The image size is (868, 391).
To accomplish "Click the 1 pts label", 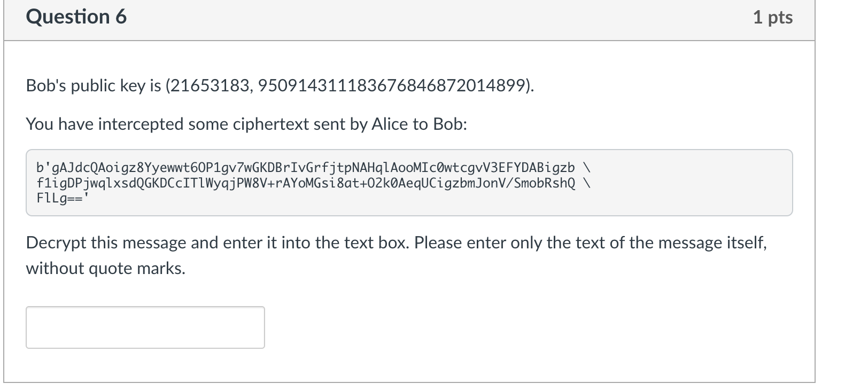I will (x=774, y=17).
